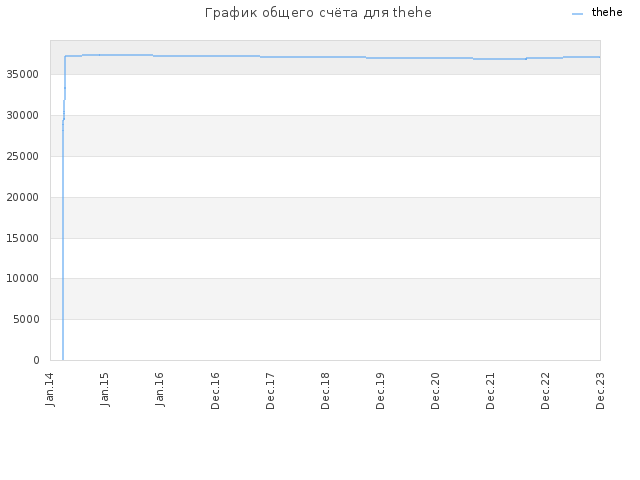Click y-axis label 35000

pos(22,74)
